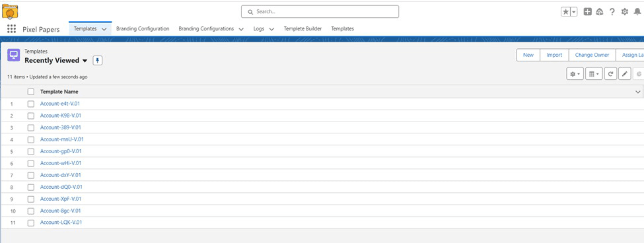Open the Account-8gc-V.01 template link

(60, 211)
